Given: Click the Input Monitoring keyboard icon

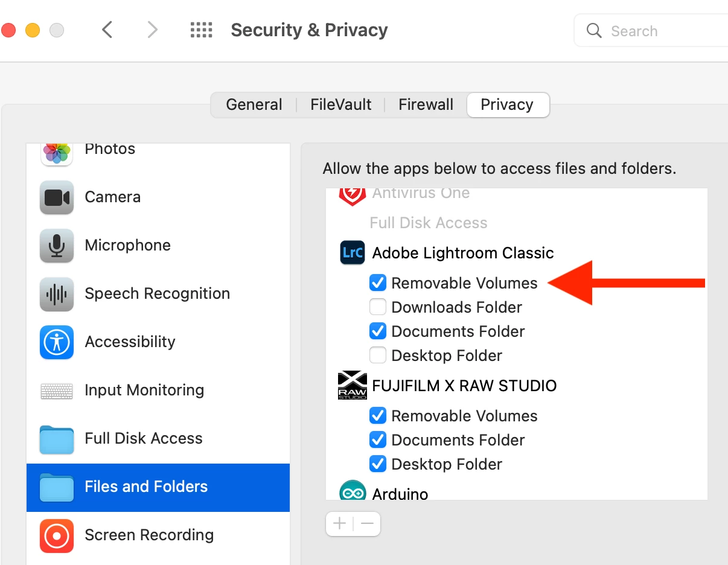Looking at the screenshot, I should point(57,391).
